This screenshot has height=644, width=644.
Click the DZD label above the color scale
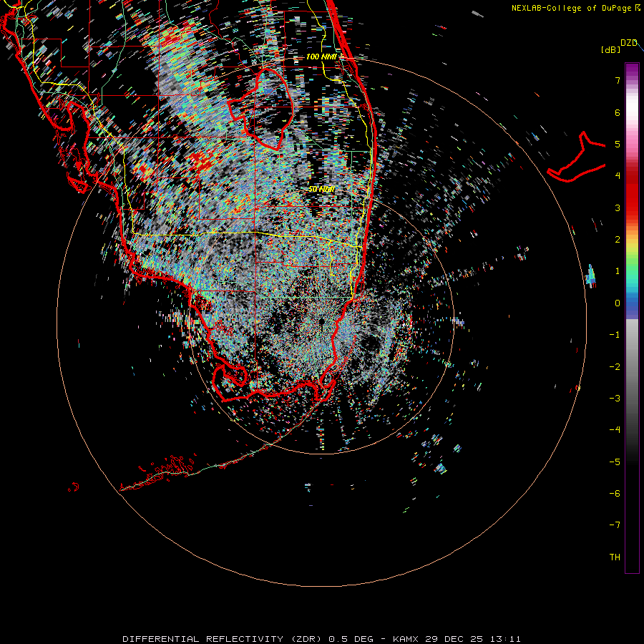click(629, 43)
